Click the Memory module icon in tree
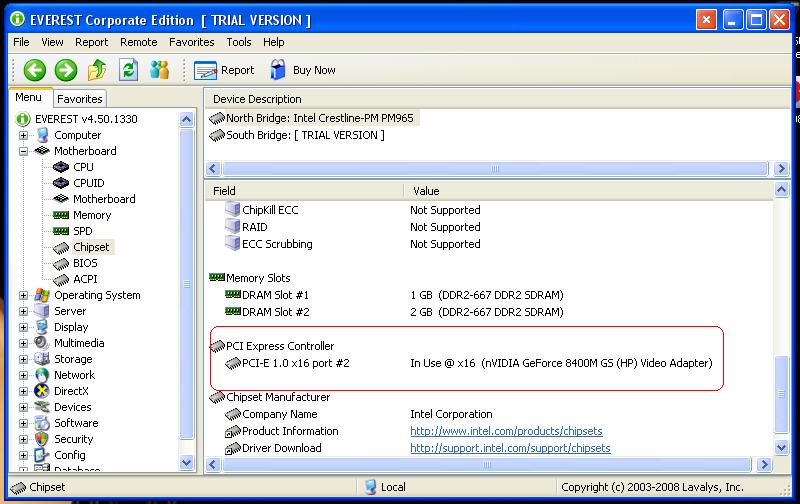The width and height of the screenshot is (800, 504). point(61,215)
